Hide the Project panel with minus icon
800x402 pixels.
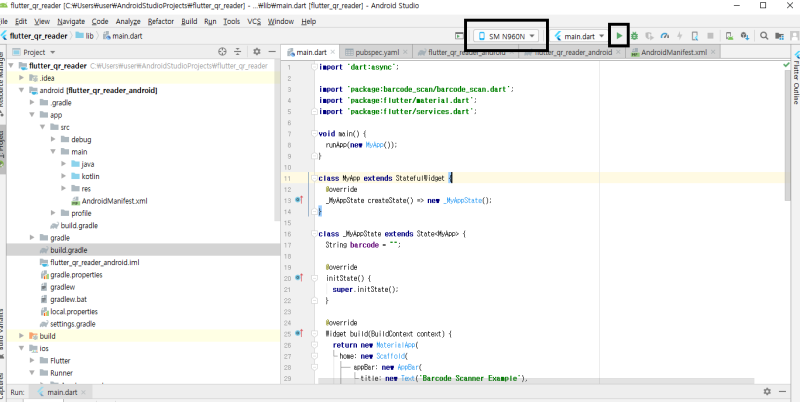[272, 52]
